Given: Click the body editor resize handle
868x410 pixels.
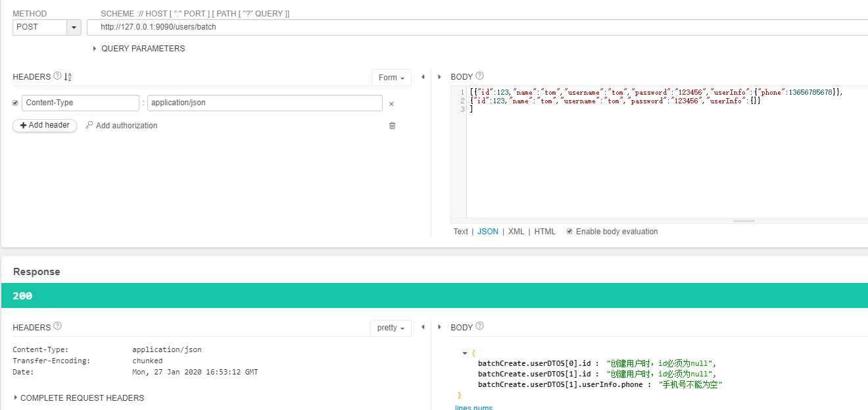Looking at the screenshot, I should (x=744, y=221).
